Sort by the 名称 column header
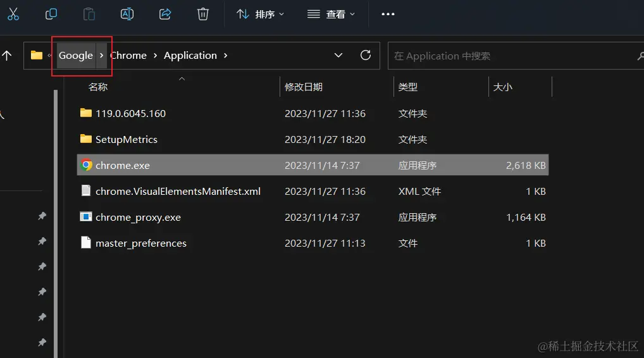This screenshot has height=358, width=644. (x=98, y=87)
